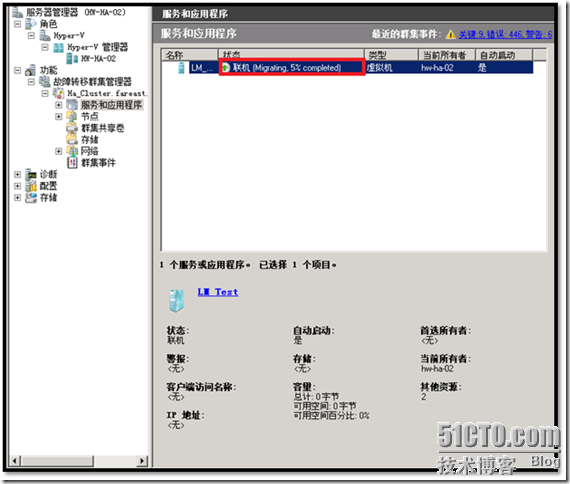Click the large LM_Test server icon
The image size is (570, 484).
coord(177,301)
